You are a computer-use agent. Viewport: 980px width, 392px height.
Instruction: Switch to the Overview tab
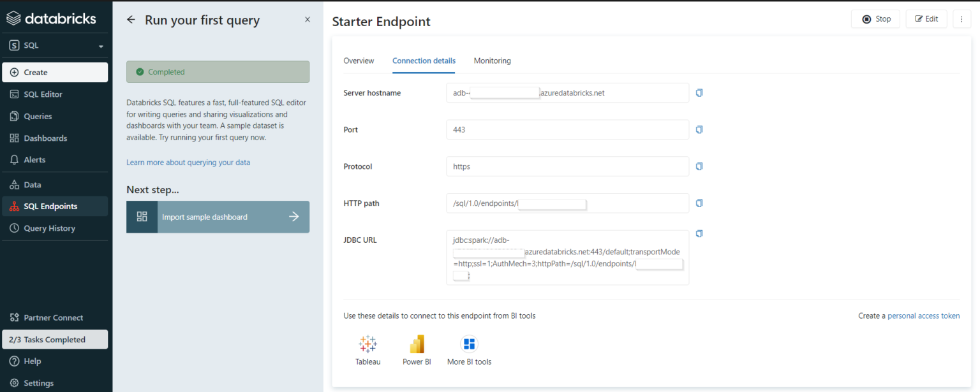tap(359, 61)
